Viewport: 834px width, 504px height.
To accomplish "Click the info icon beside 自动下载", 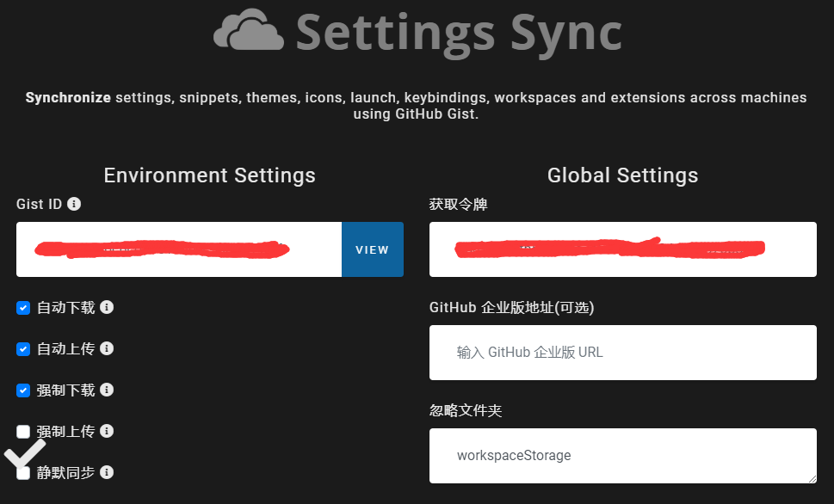I will tap(107, 307).
